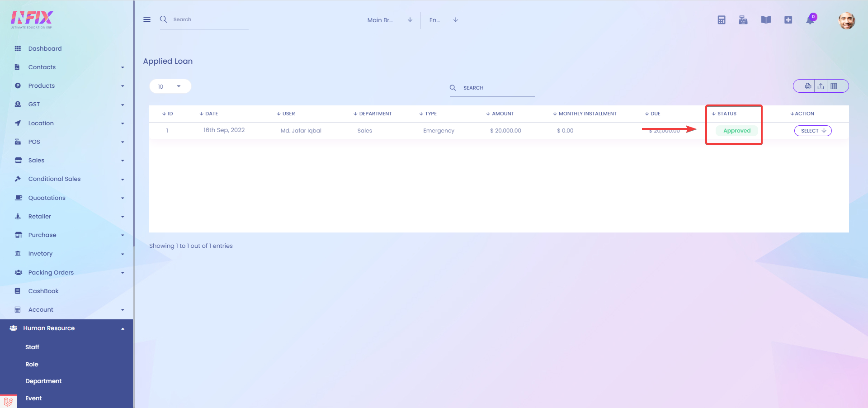
Task: Open the open-book icon in header
Action: (766, 20)
